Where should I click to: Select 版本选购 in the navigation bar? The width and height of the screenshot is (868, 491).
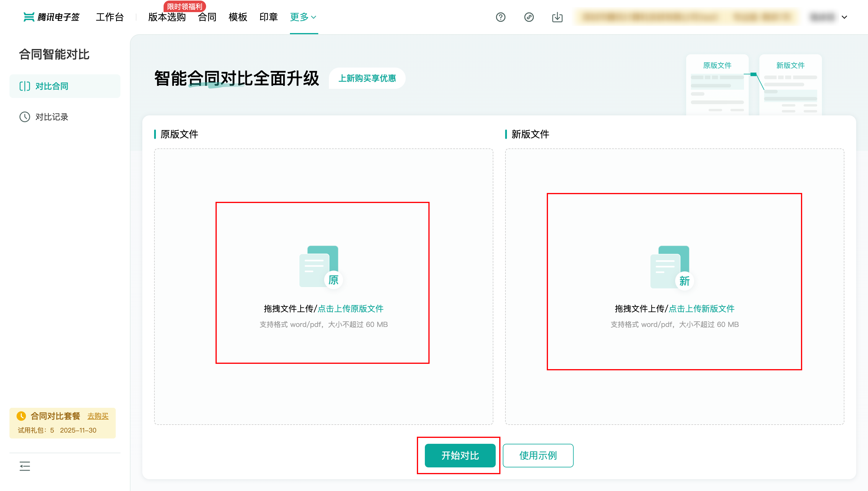[x=167, y=17]
